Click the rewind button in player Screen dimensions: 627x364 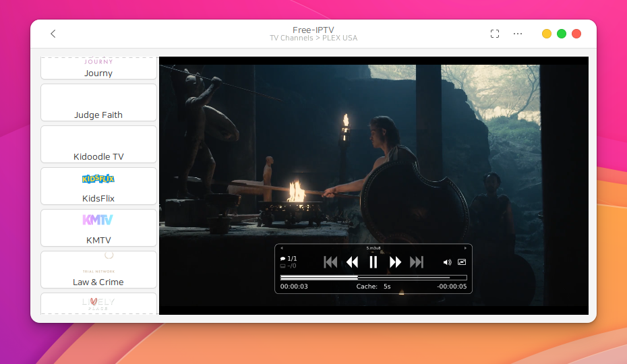(352, 262)
